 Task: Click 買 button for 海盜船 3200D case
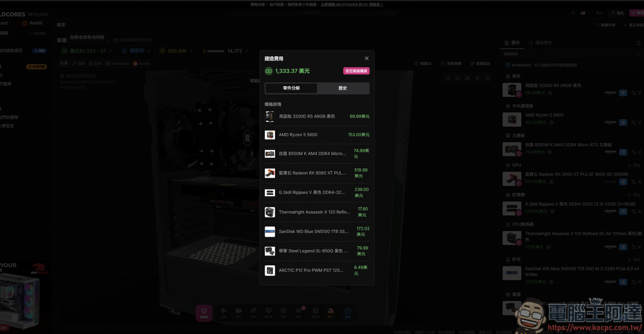click(x=623, y=93)
